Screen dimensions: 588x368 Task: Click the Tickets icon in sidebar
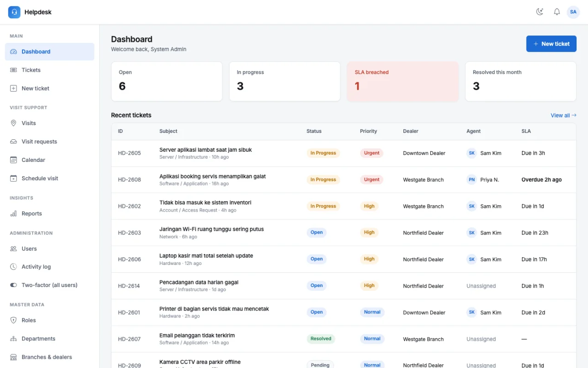[x=13, y=70]
